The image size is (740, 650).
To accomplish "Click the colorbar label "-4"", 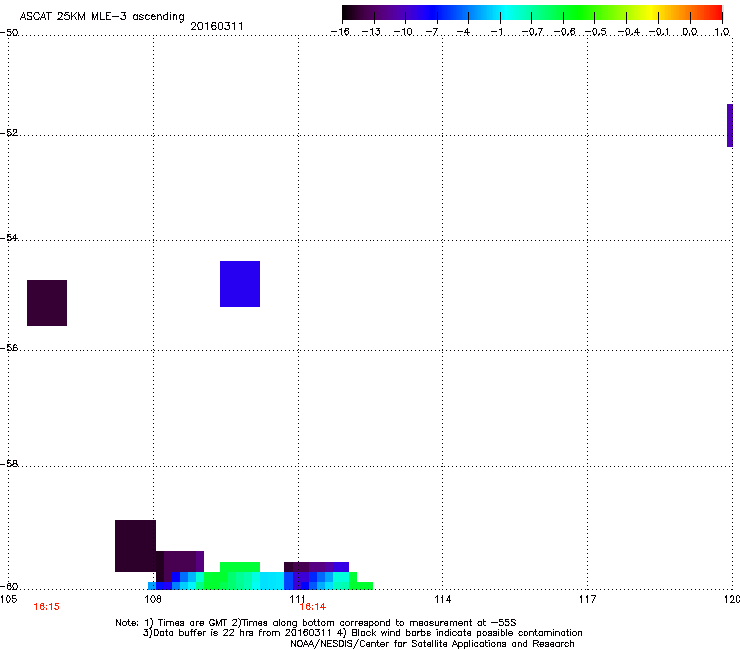I will 463,32.
